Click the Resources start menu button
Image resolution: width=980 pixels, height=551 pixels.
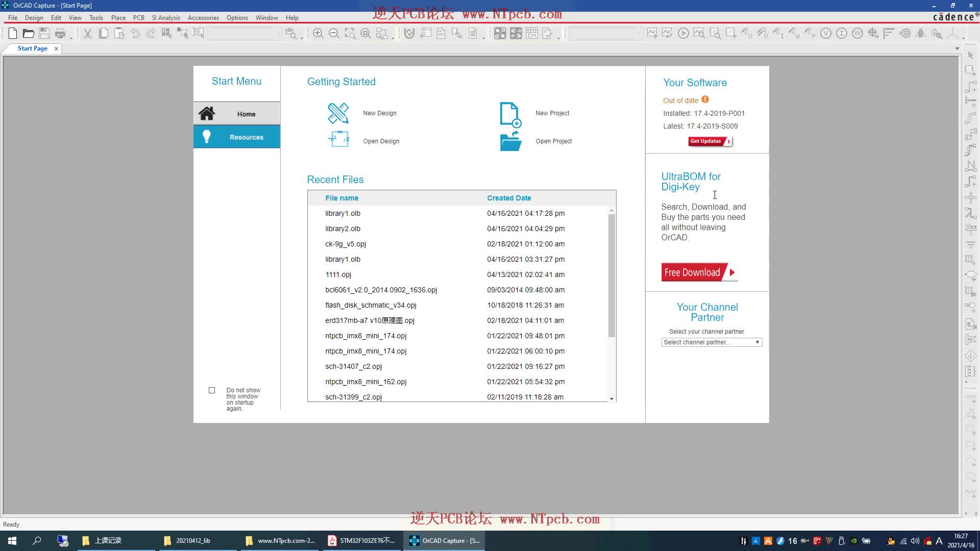(237, 137)
